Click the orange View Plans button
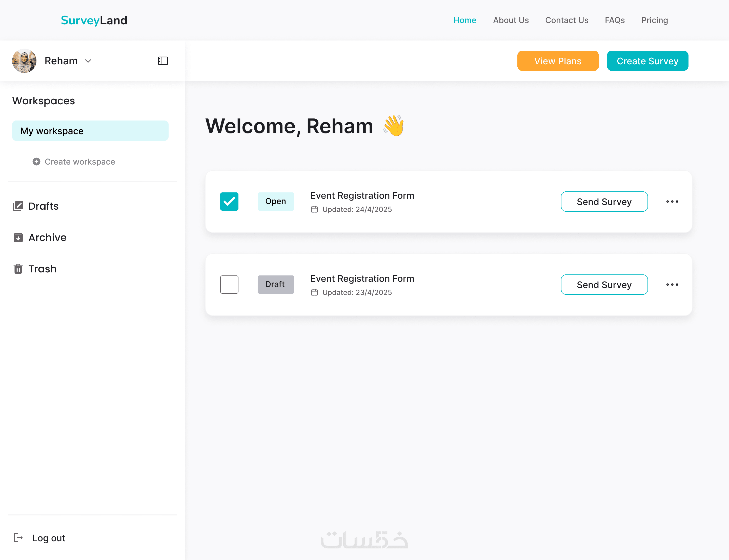 click(x=557, y=61)
